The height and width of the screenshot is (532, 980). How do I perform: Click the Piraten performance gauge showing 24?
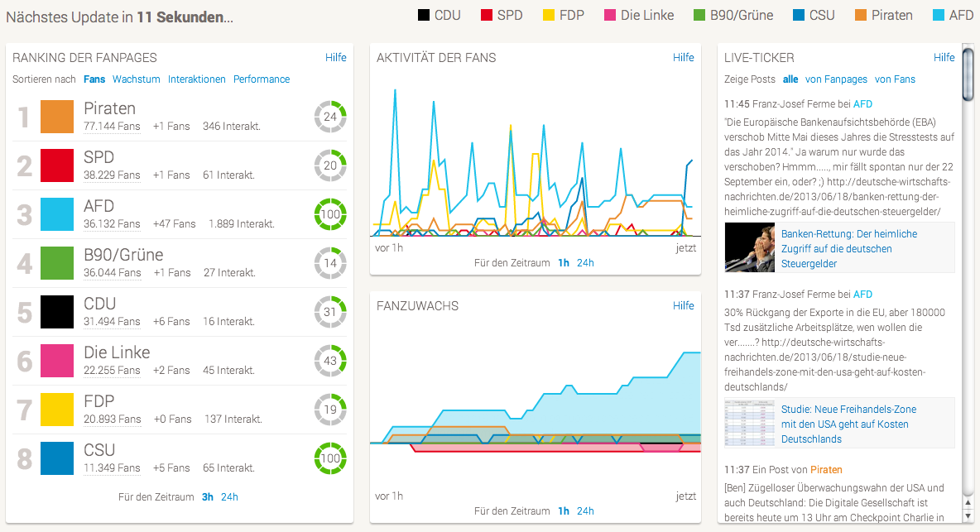[x=330, y=117]
